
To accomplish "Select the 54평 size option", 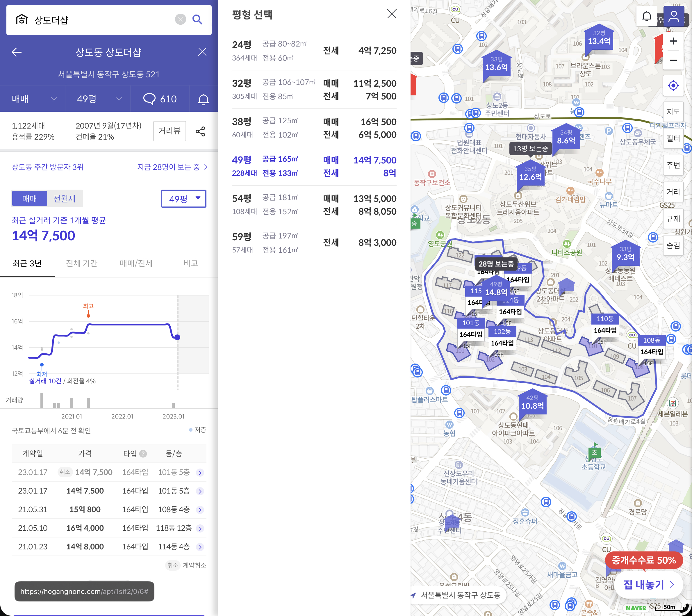I will [x=314, y=204].
